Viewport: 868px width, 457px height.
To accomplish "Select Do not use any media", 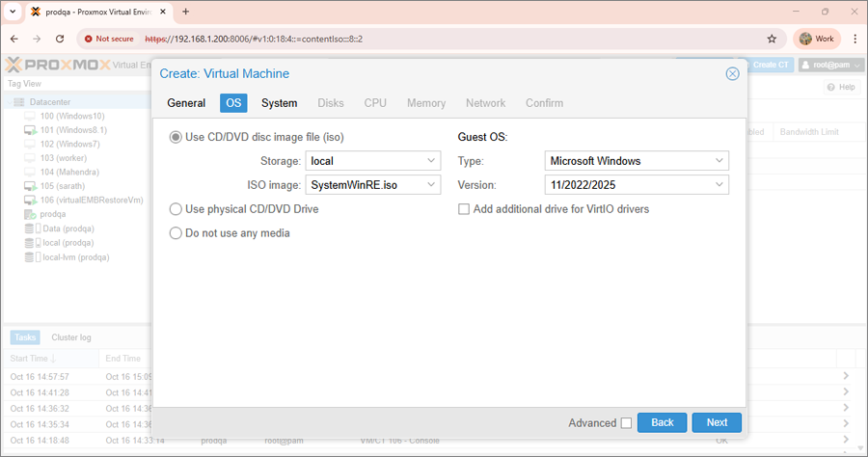I will click(176, 232).
